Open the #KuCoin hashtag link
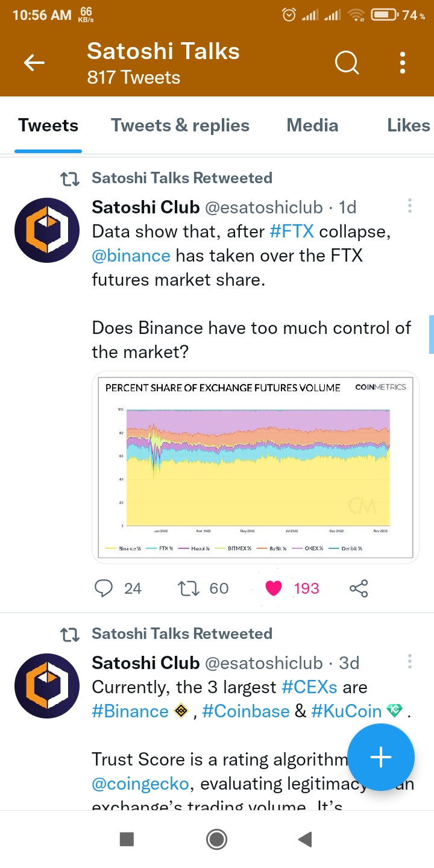 point(347,711)
